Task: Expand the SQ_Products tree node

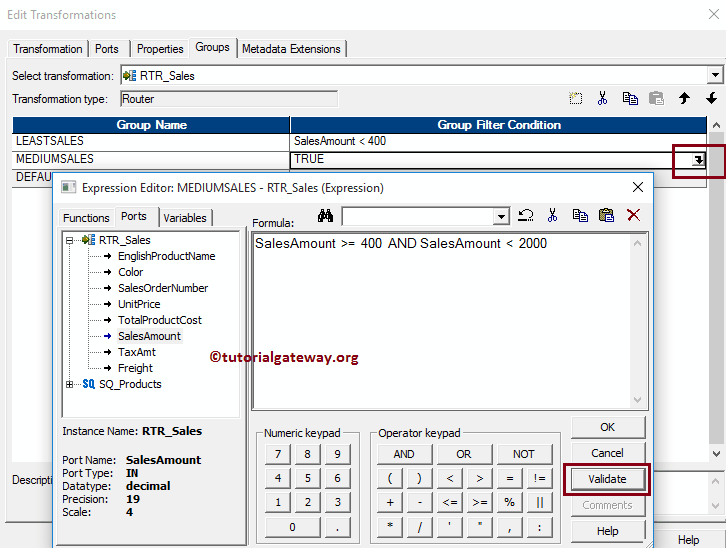Action: (69, 384)
